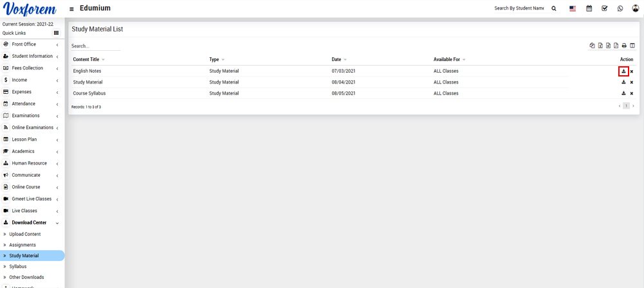This screenshot has height=288, width=644.
Task: Export the list as PDF
Action: tap(616, 46)
